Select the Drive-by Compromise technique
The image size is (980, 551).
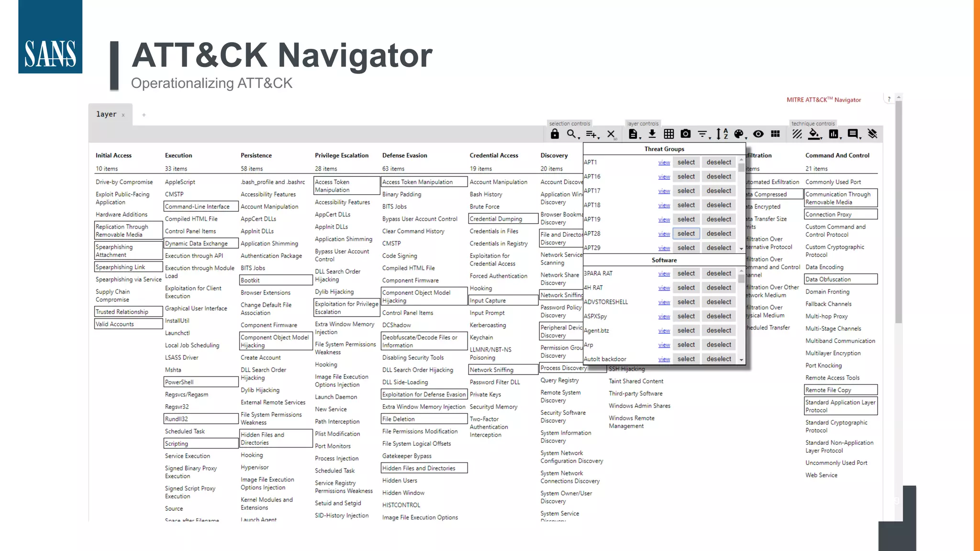pyautogui.click(x=124, y=182)
